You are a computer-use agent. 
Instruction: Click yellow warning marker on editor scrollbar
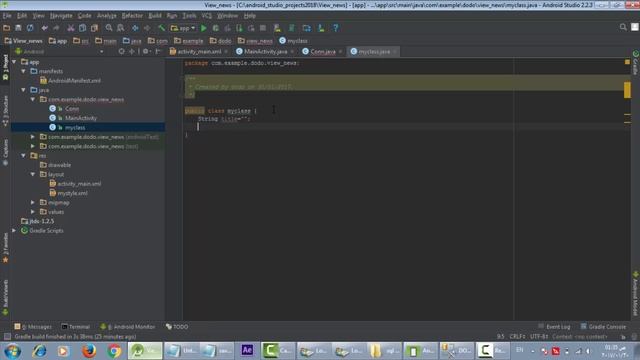coord(627,90)
